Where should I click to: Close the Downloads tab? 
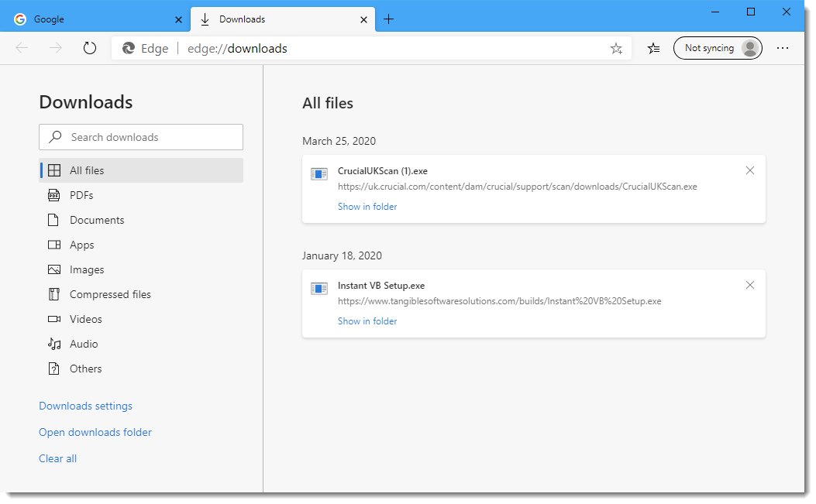(363, 20)
